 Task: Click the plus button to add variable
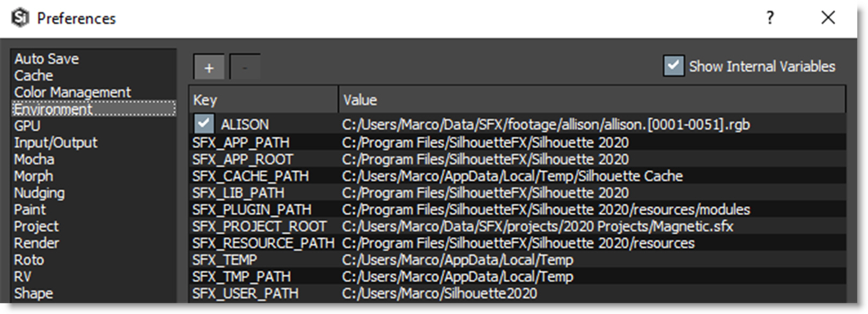click(209, 68)
